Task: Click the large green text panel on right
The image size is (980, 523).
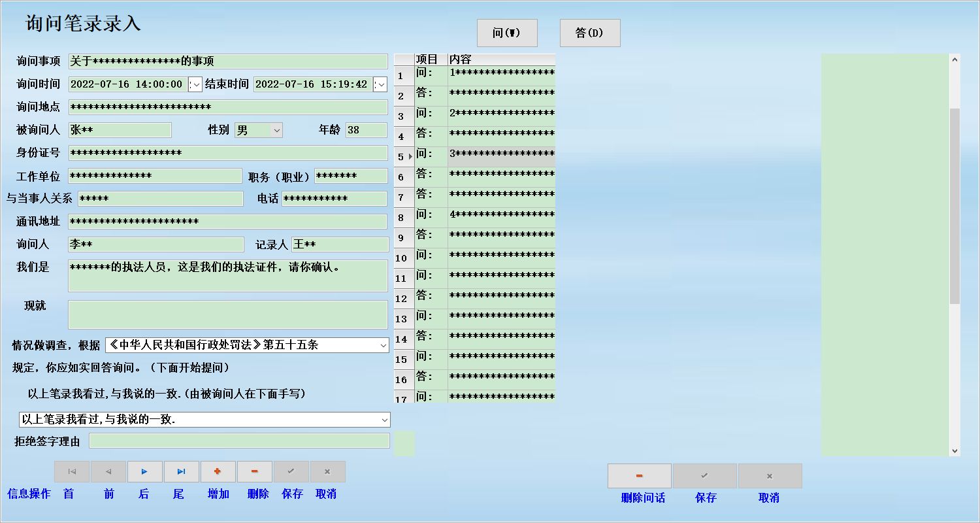Action: pos(885,255)
